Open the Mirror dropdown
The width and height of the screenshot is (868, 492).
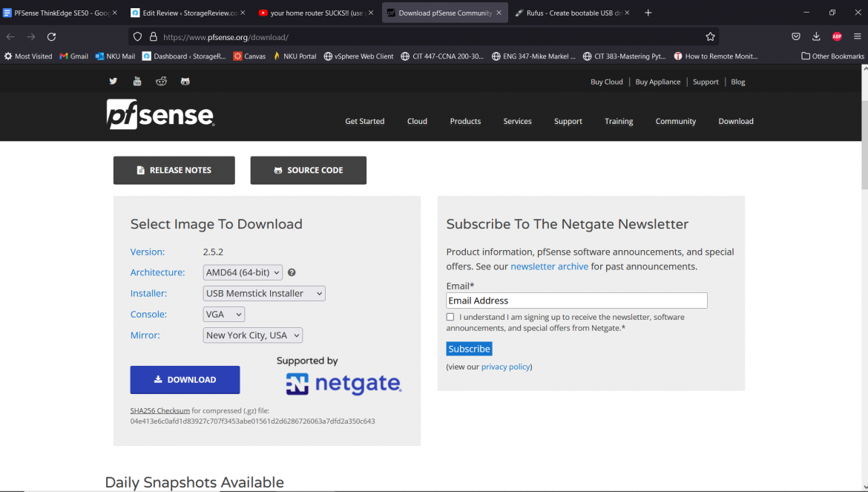(x=252, y=335)
